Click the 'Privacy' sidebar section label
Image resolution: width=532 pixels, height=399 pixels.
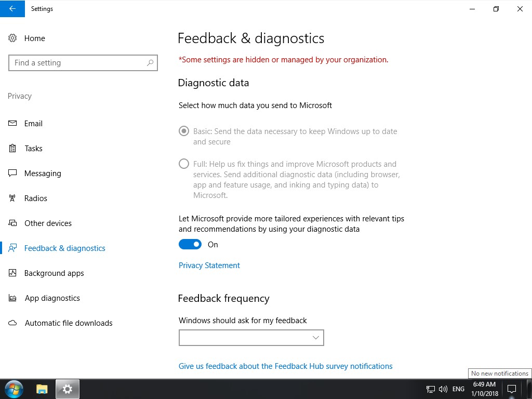pos(20,96)
